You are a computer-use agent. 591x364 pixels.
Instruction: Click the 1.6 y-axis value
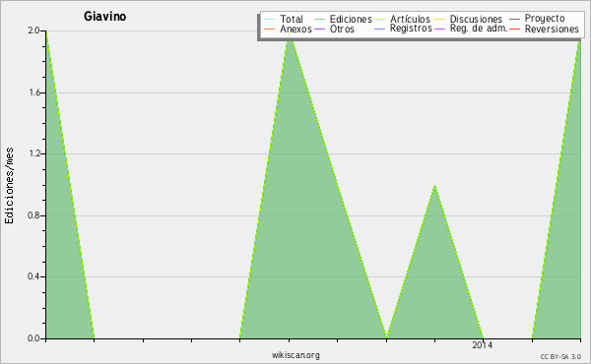[33, 92]
